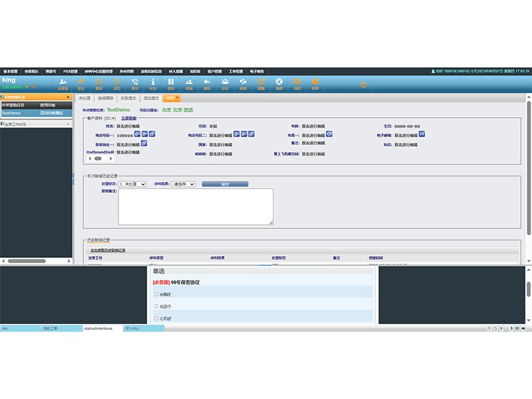This screenshot has width=532, height=399.
Task: Expand the 坐席工作状况 tree section
Action: [x=3, y=124]
